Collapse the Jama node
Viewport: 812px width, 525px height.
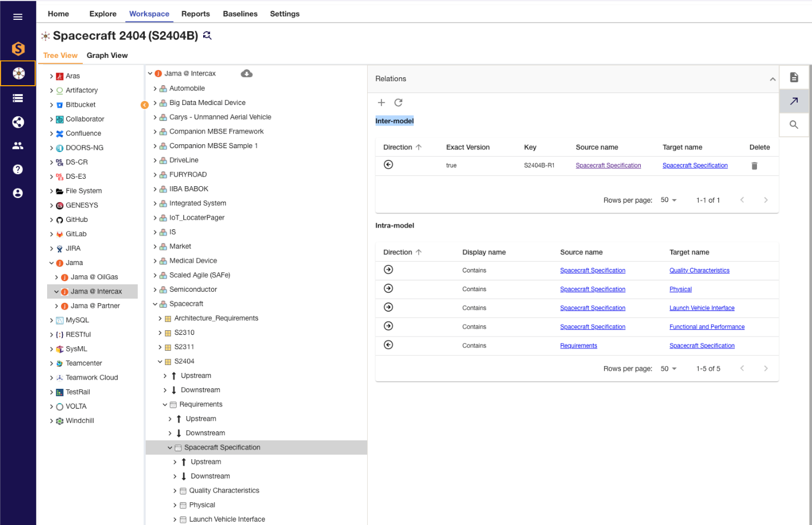point(51,263)
